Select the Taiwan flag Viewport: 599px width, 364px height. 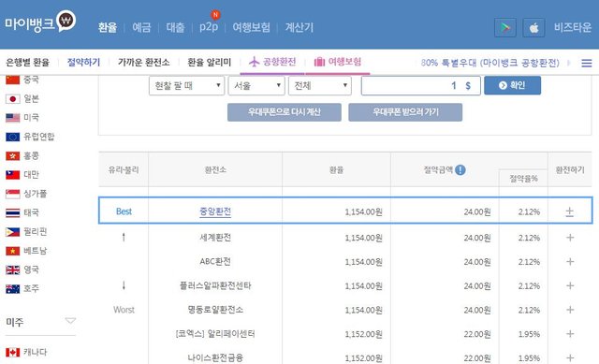12,175
